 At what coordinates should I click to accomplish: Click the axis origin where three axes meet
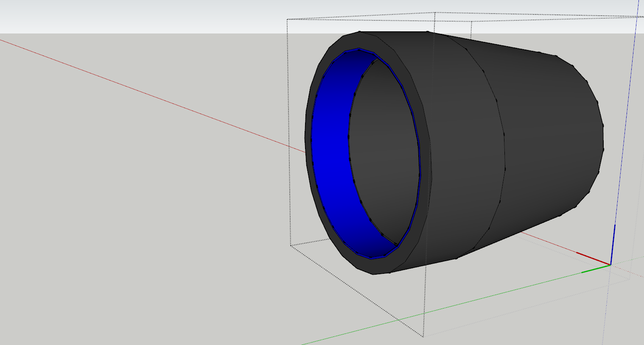click(610, 265)
